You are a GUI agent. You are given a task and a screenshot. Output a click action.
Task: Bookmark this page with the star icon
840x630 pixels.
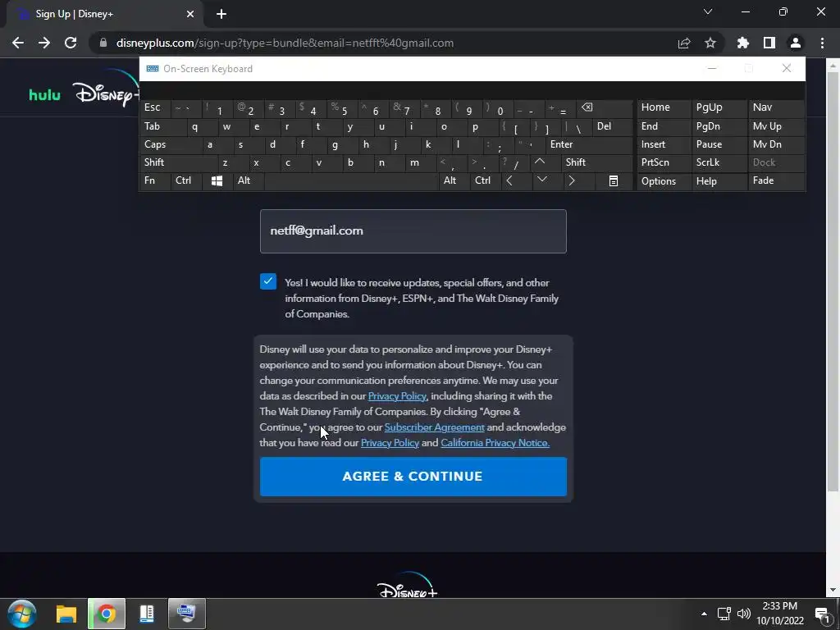pyautogui.click(x=710, y=43)
